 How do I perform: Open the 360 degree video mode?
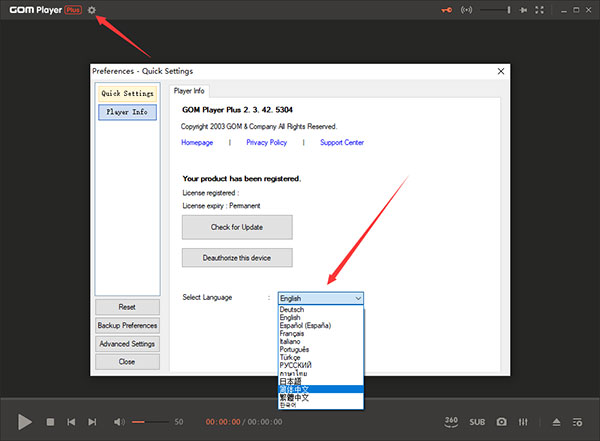point(451,421)
